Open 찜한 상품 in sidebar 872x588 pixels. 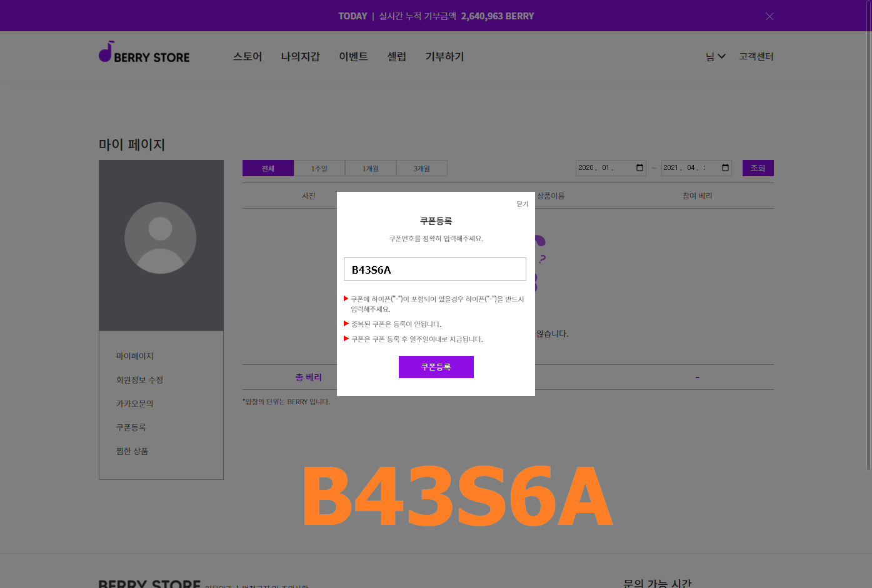(x=132, y=451)
